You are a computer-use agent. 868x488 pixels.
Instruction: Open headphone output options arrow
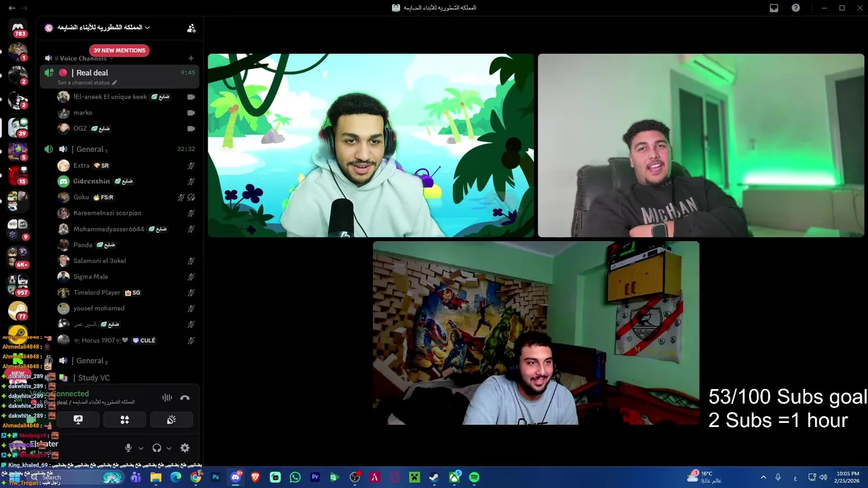click(x=169, y=448)
